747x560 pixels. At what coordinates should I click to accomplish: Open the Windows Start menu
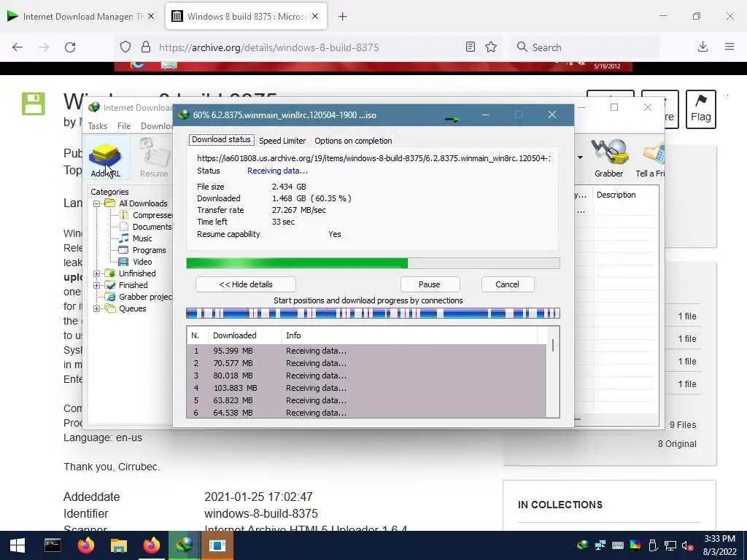[18, 545]
